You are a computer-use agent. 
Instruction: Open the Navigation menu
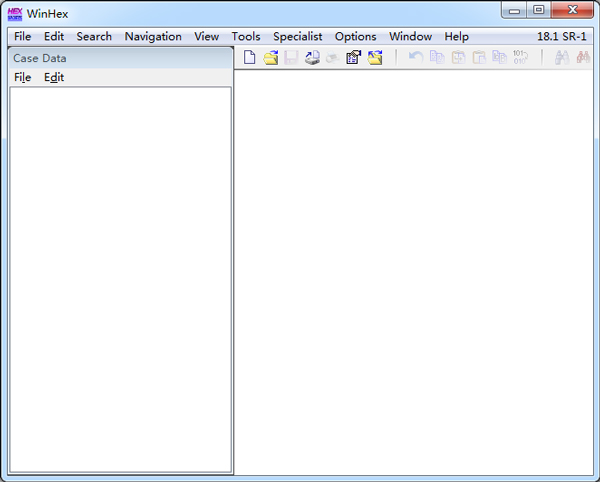(x=153, y=36)
